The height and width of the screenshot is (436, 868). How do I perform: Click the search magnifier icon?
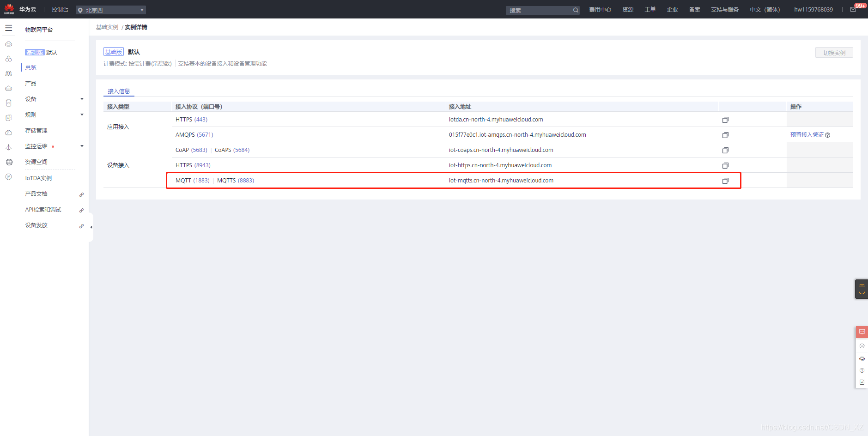(x=576, y=10)
